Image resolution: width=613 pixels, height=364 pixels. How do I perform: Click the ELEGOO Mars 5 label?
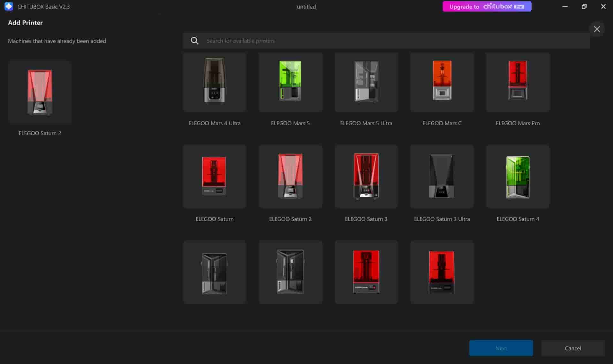(290, 123)
